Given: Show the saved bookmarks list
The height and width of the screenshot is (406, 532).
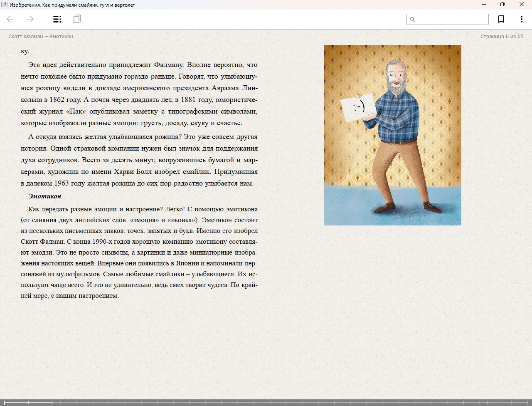Looking at the screenshot, I should click(77, 19).
